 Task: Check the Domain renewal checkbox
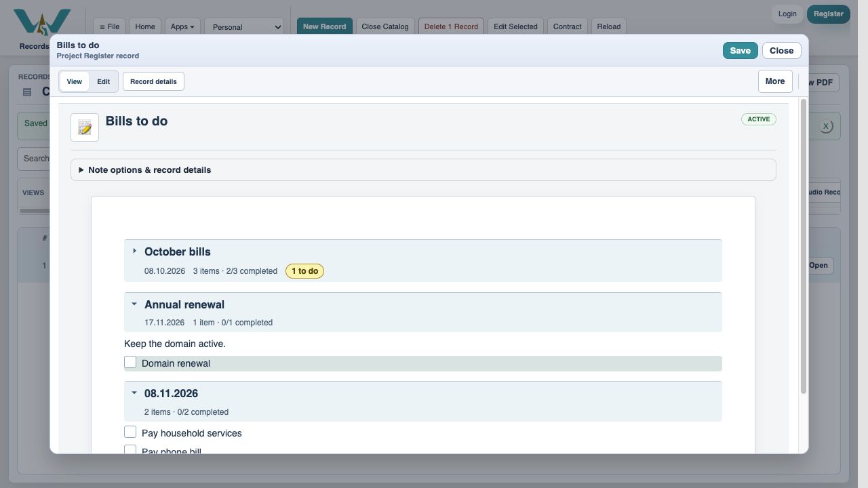click(x=130, y=363)
